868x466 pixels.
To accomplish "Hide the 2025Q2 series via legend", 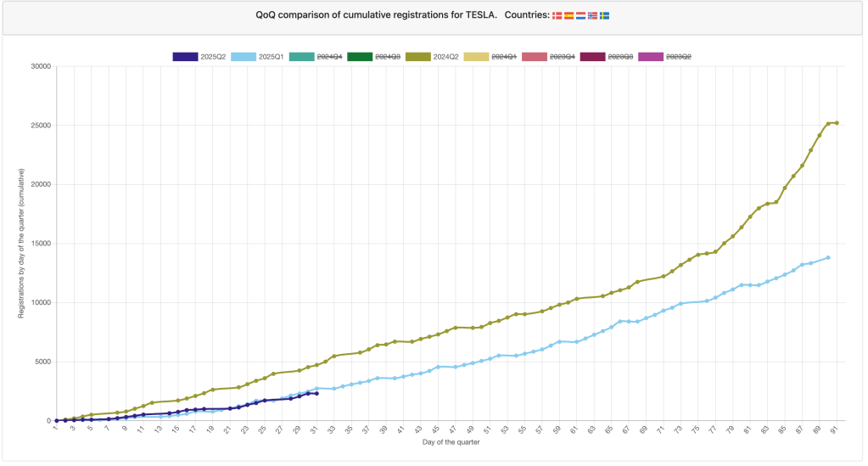I will (x=199, y=56).
